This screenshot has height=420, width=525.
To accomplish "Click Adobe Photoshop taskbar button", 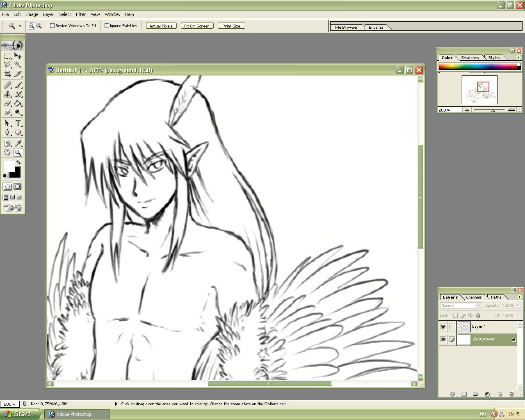I will [77, 414].
